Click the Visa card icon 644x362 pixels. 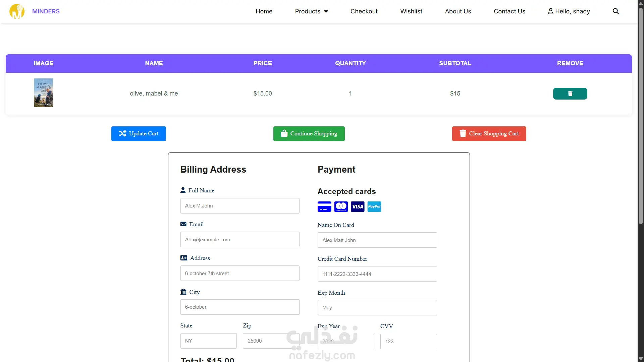358,206
